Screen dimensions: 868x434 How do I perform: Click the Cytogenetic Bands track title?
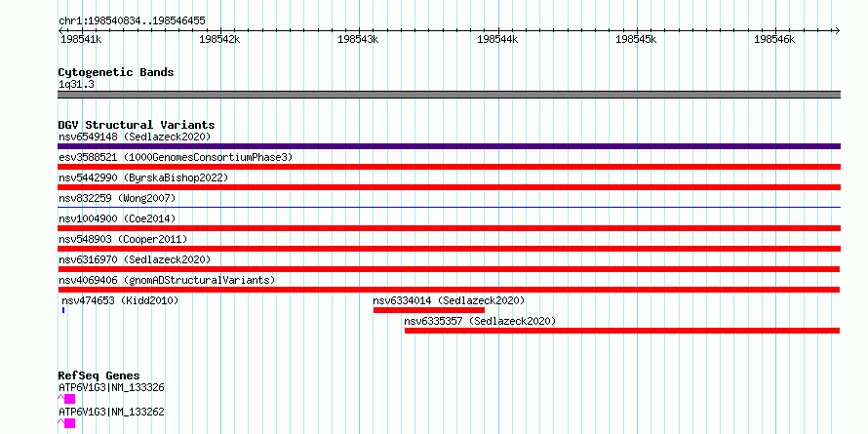tap(116, 72)
